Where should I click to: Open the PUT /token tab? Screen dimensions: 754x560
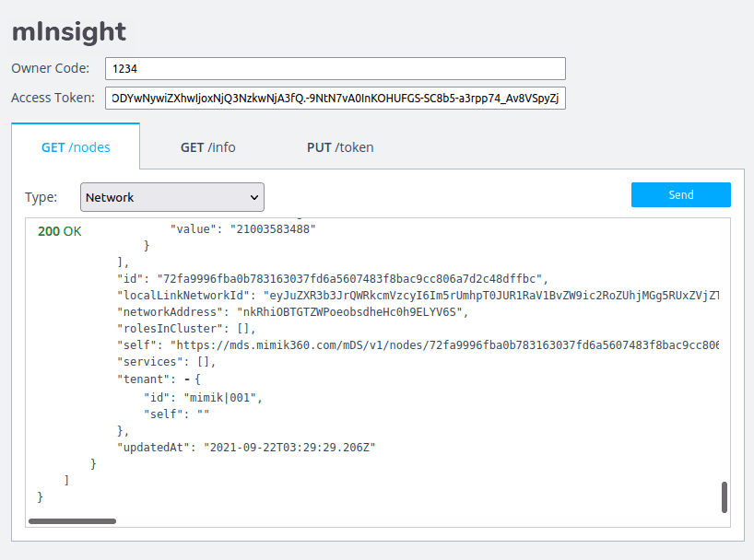(x=339, y=147)
